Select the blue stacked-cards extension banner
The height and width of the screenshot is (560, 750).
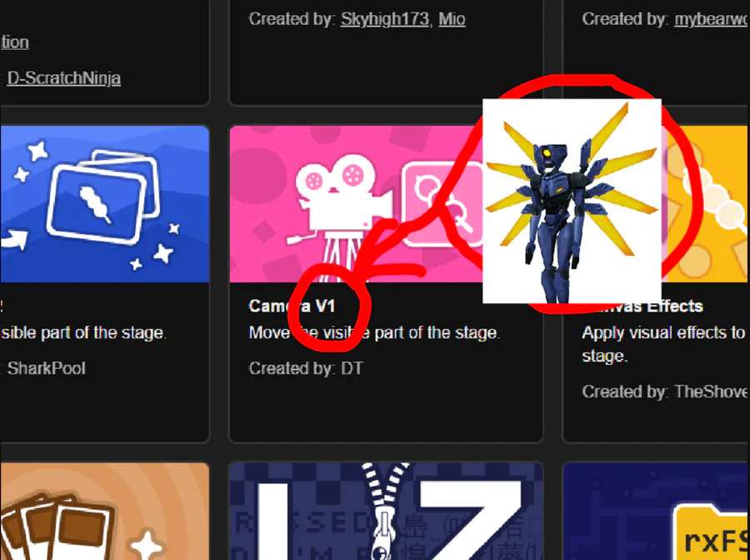105,203
